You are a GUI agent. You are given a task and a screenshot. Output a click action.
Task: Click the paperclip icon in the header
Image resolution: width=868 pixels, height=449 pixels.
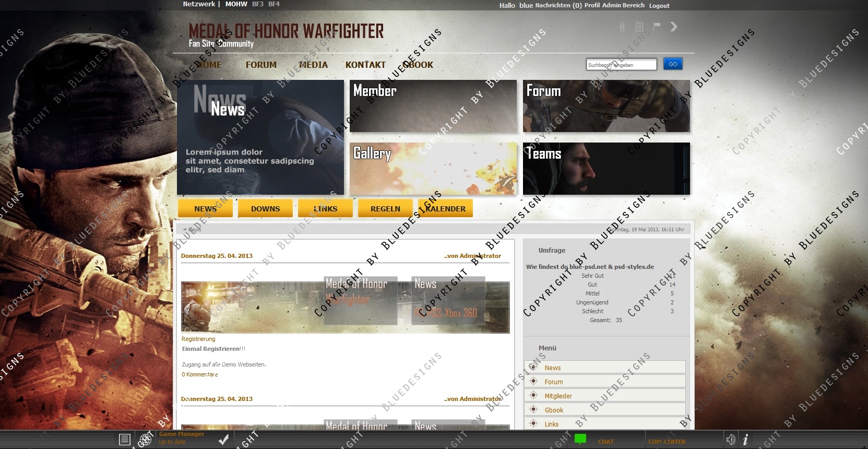coord(622,27)
